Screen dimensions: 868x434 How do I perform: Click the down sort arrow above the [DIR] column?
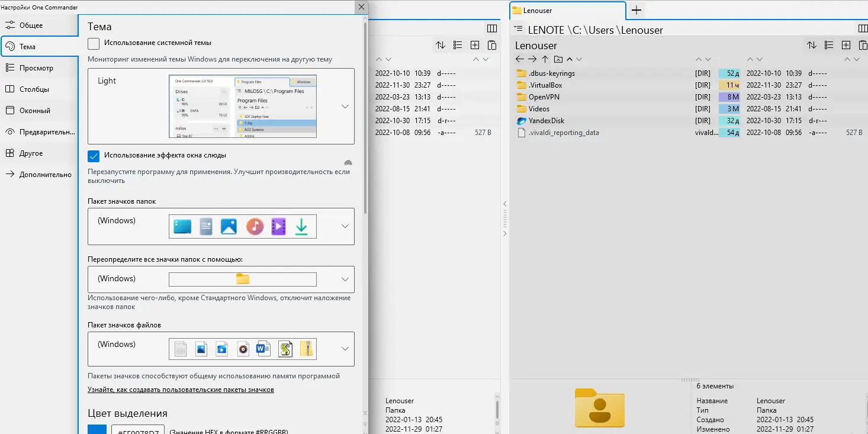(x=708, y=59)
